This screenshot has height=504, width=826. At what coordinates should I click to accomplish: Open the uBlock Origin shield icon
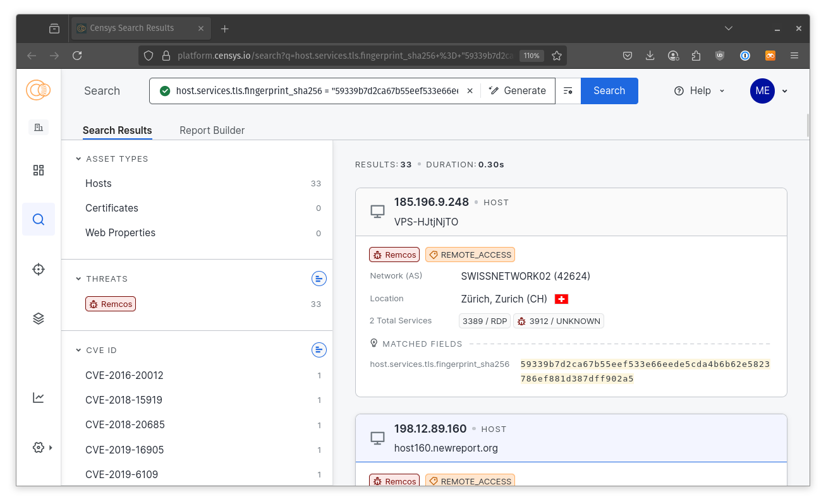pos(720,56)
